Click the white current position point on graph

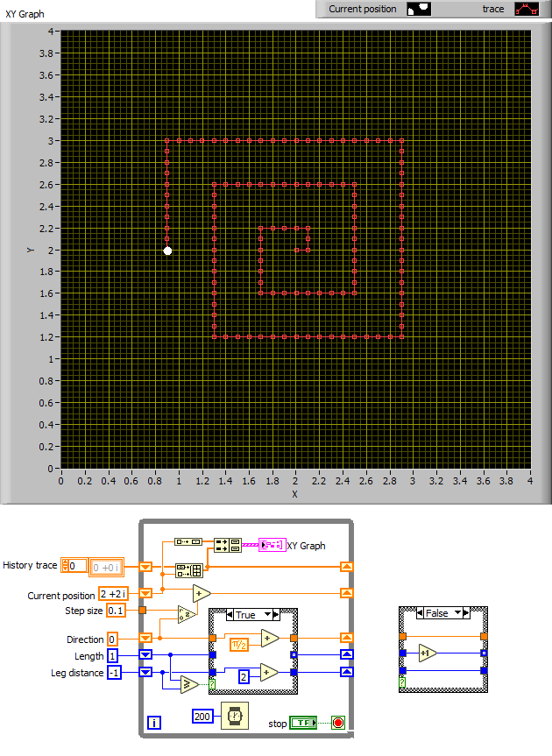(167, 251)
